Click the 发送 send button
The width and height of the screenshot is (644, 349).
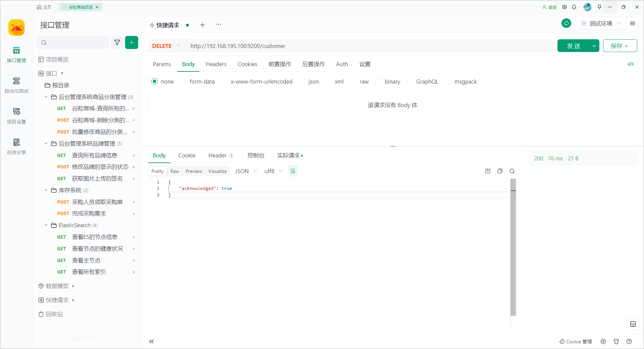[x=573, y=46]
